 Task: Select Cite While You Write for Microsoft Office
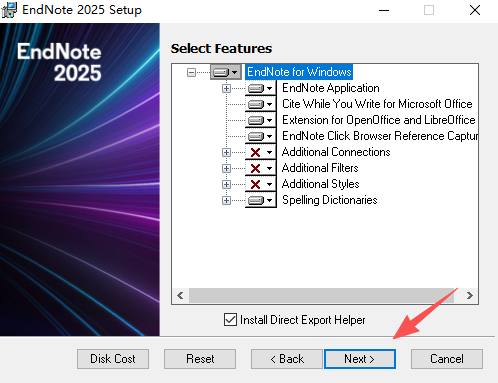click(x=377, y=104)
